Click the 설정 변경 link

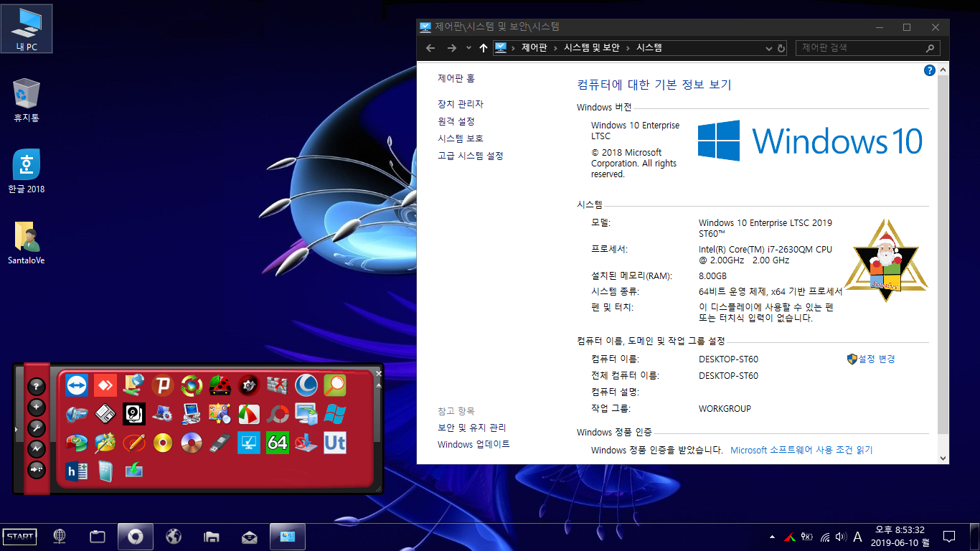coord(877,359)
